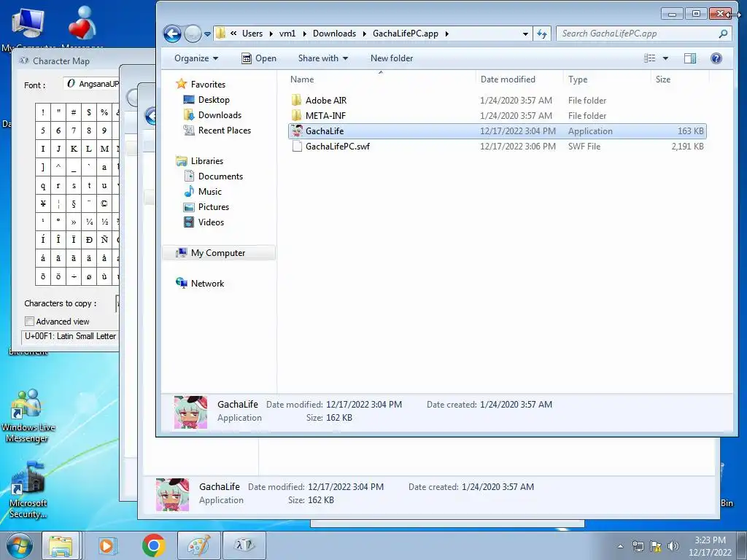Select the ø character in Character Map
747x560 pixels.
pyautogui.click(x=89, y=276)
